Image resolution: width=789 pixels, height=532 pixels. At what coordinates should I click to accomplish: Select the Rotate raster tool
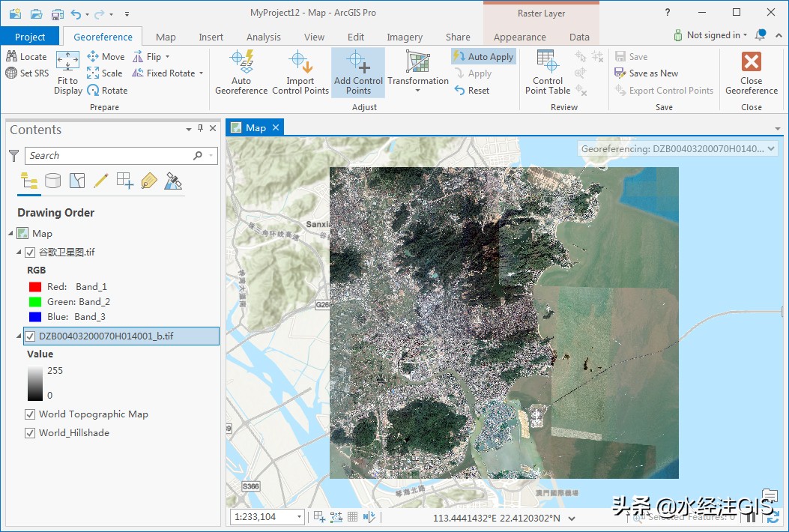[107, 91]
